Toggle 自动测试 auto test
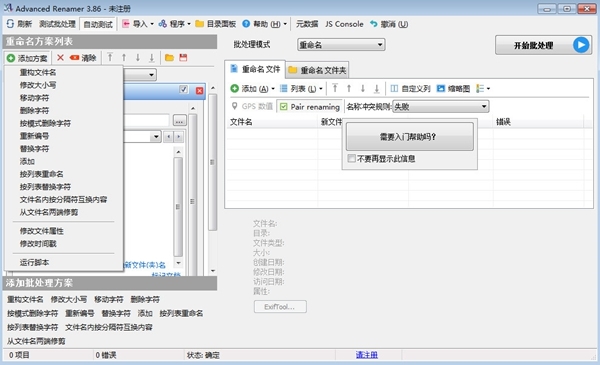 [x=98, y=24]
